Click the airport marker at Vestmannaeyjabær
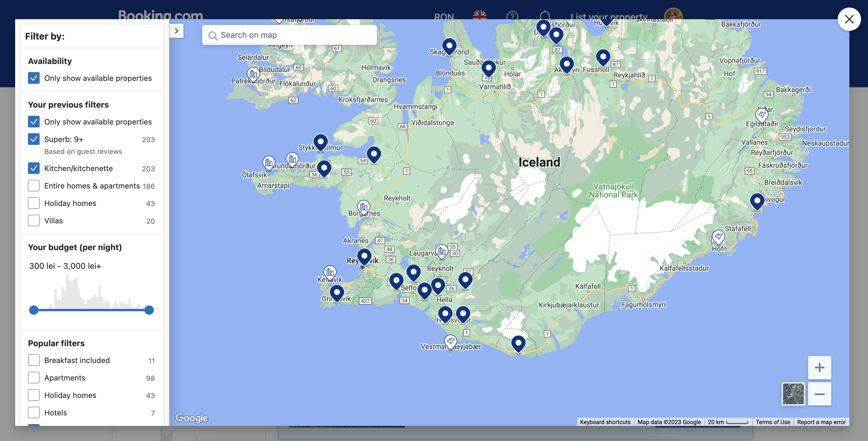 [450, 341]
